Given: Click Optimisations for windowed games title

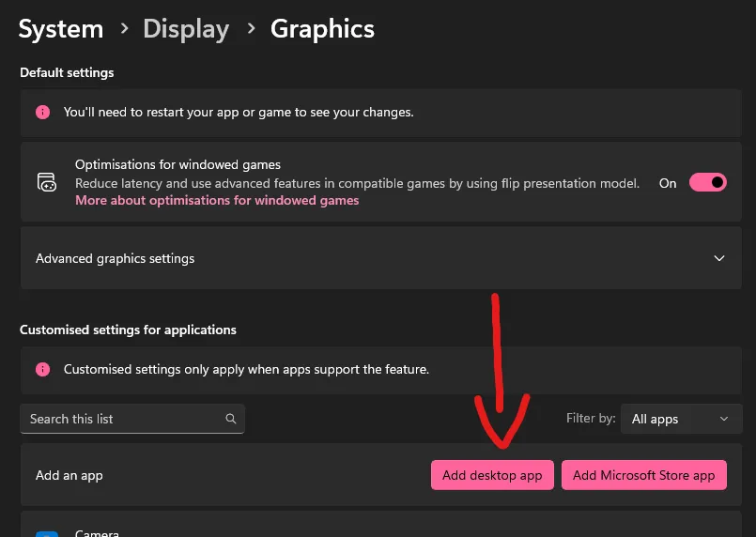Looking at the screenshot, I should coord(177,165).
